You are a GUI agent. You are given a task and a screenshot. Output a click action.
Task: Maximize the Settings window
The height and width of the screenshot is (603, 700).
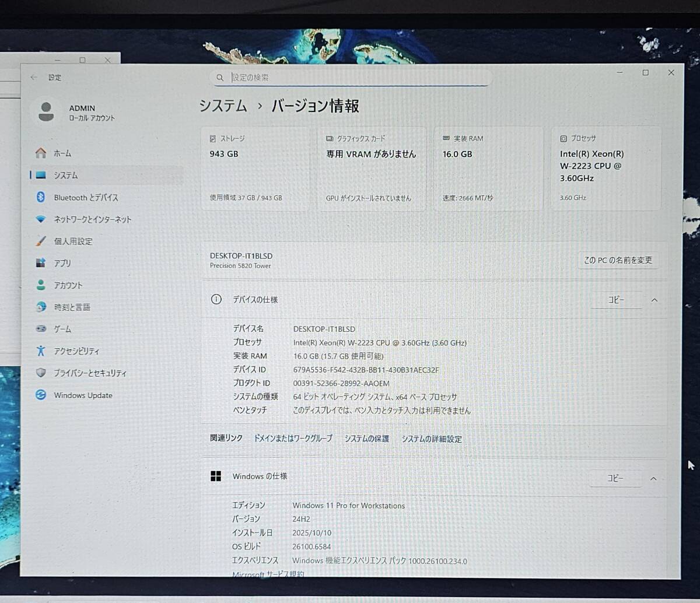645,72
